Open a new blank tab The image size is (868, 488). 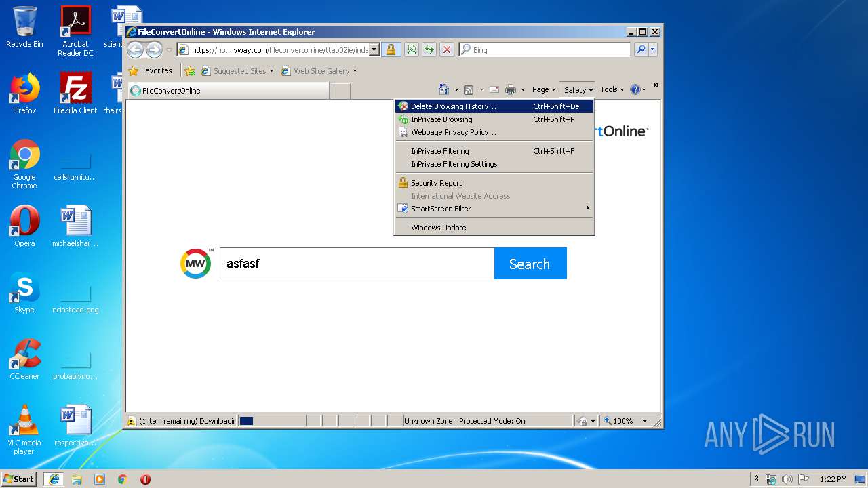[x=340, y=91]
